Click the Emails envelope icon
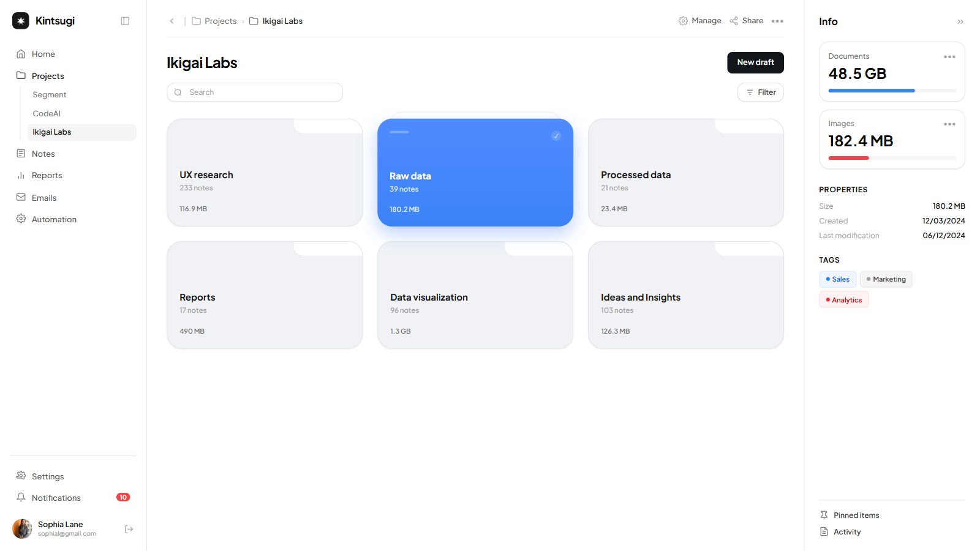Image resolution: width=980 pixels, height=551 pixels. [x=21, y=197]
